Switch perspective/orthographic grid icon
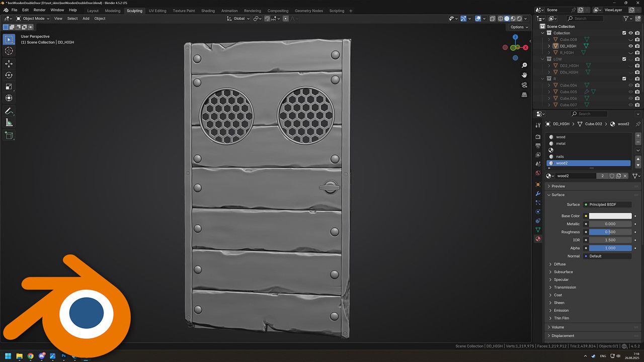The image size is (644, 362). coord(524,95)
